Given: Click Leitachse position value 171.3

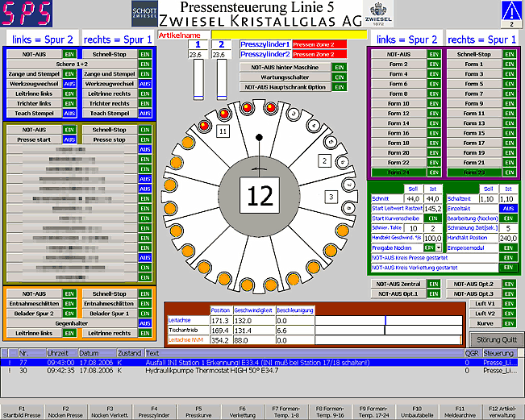Looking at the screenshot, I should (221, 321).
